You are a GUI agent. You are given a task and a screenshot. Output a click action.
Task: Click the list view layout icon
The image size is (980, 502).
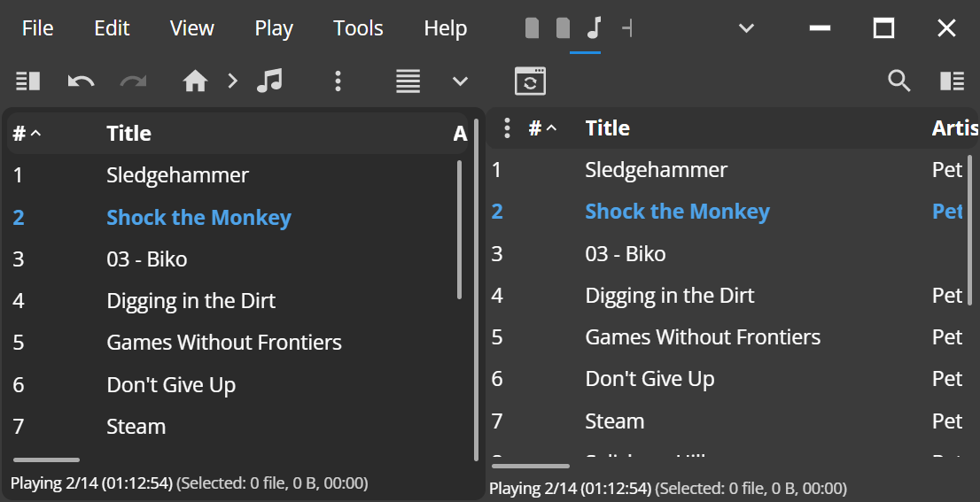click(408, 81)
